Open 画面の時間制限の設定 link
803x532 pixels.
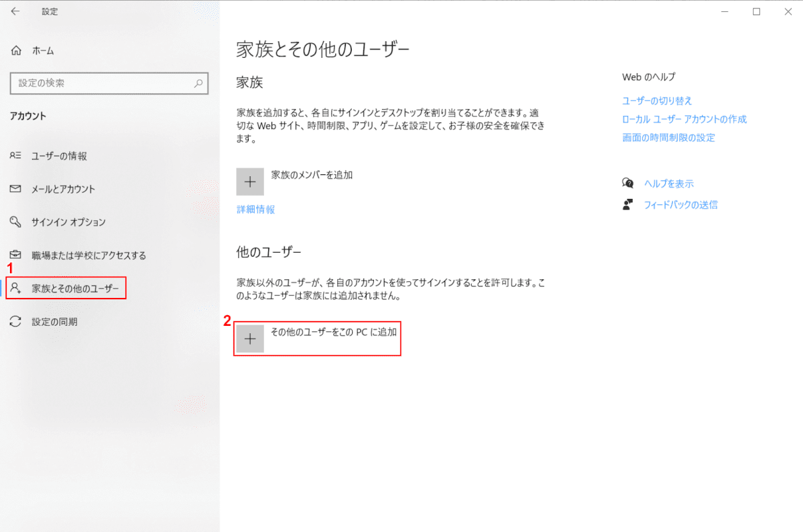point(669,138)
